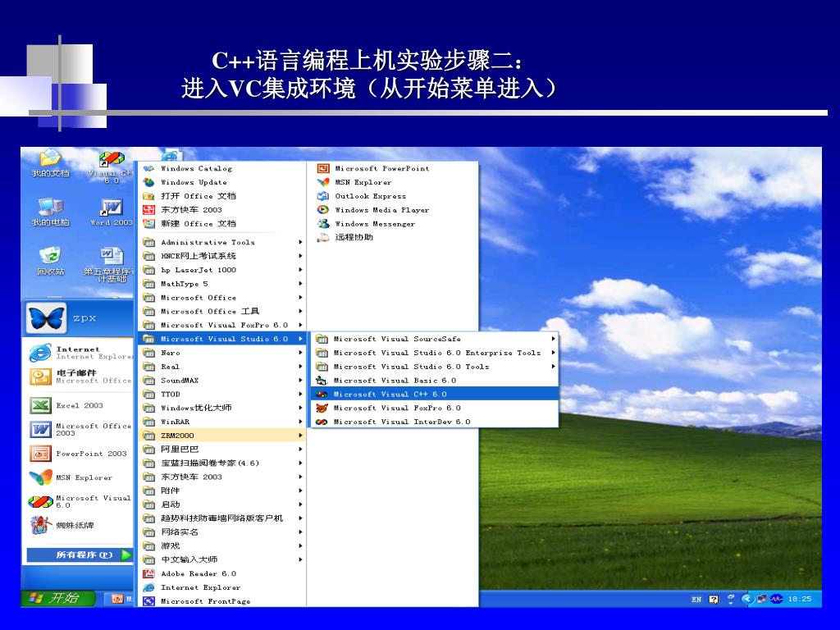Click the tray help question mark icon
840x630 pixels.
click(714, 600)
